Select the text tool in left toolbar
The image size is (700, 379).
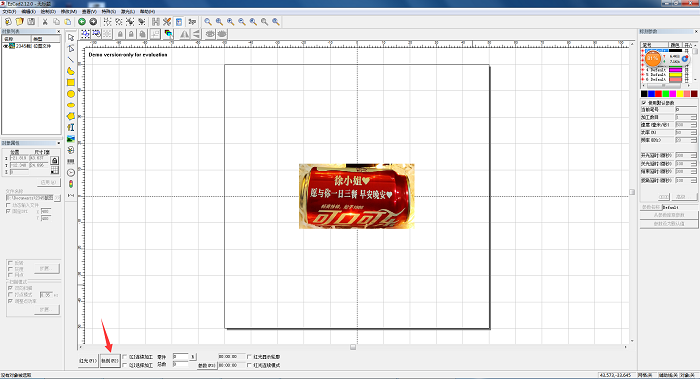pos(71,128)
